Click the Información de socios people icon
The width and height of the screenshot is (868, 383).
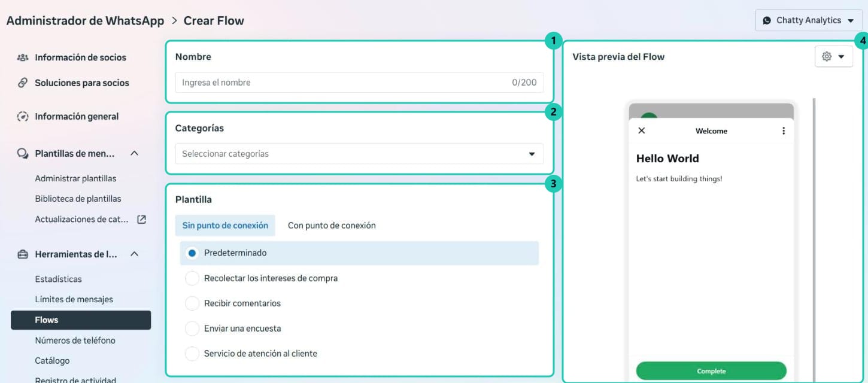coord(23,57)
